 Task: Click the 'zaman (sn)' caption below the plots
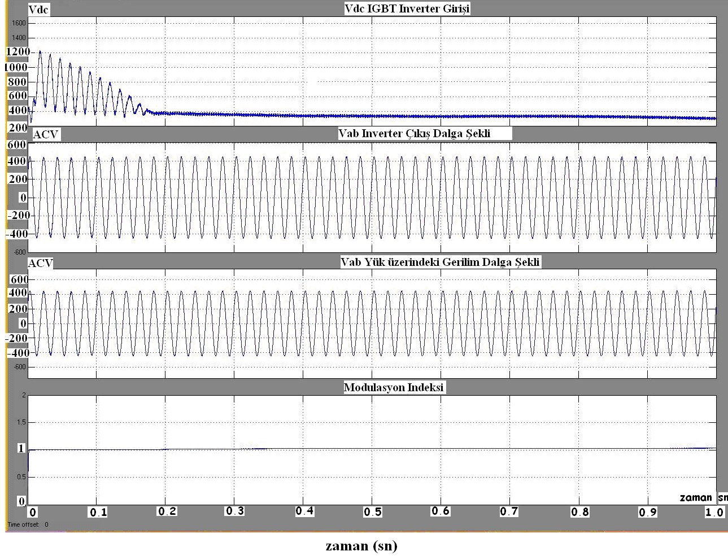(361, 546)
